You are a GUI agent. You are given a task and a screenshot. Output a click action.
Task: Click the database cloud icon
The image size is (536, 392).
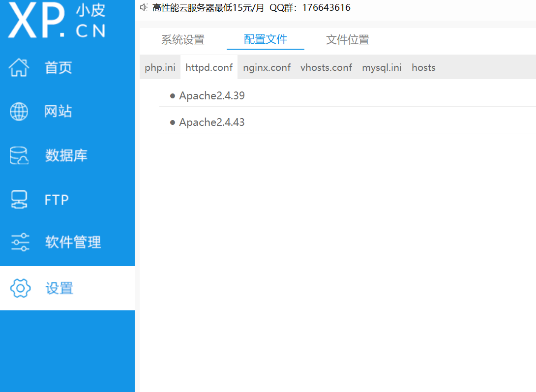tap(19, 155)
